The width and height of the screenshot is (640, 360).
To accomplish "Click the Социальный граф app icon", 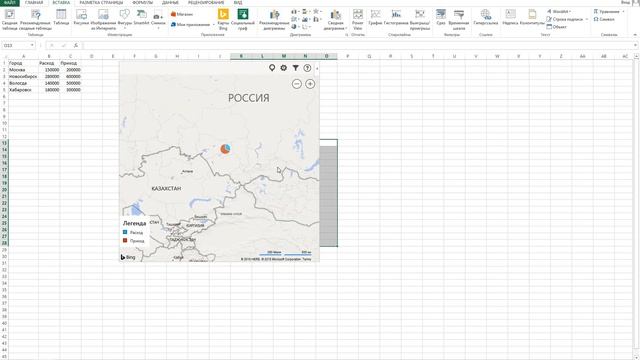I will (x=242, y=19).
